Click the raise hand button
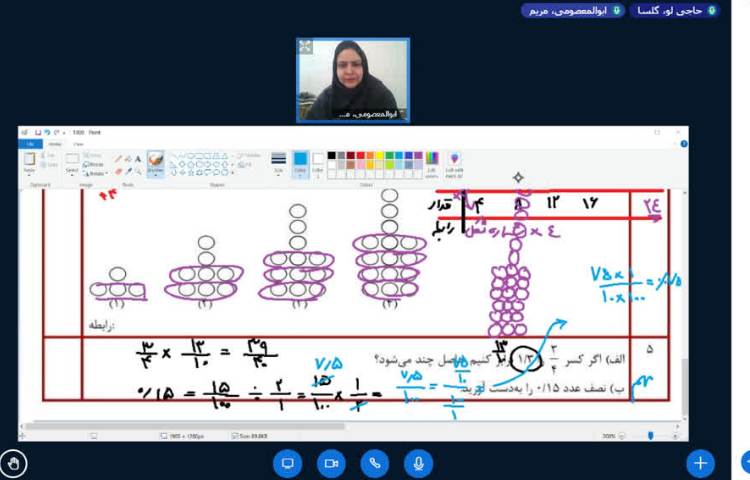This screenshot has height=480, width=750. [13, 463]
